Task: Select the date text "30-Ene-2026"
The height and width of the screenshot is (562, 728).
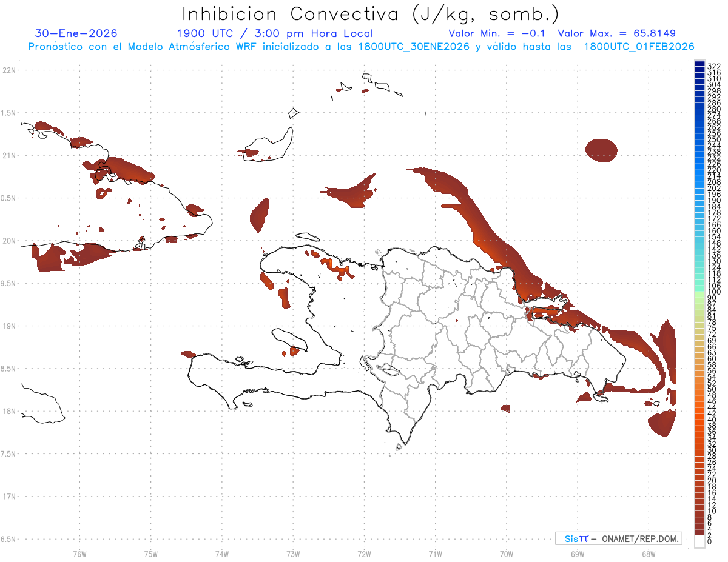Action: pos(76,33)
